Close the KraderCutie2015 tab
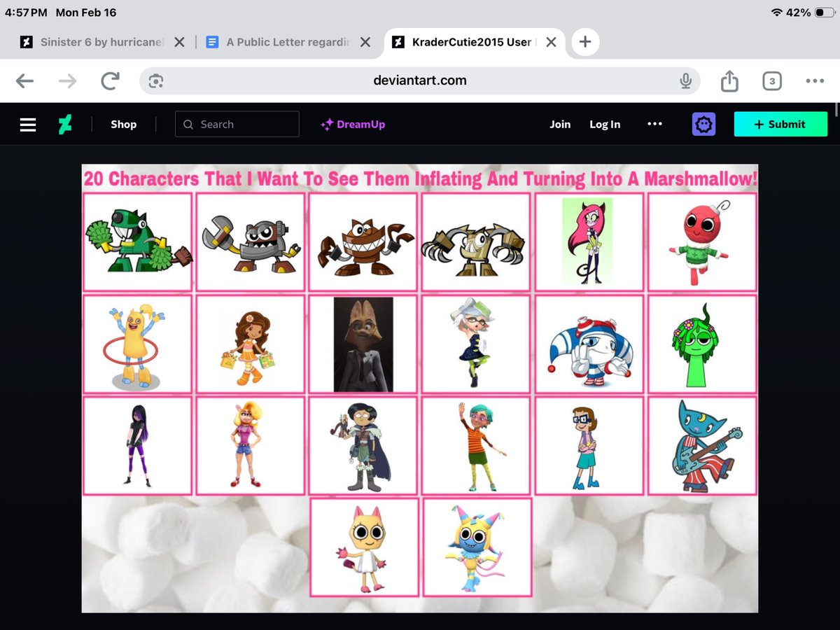 pos(551,42)
